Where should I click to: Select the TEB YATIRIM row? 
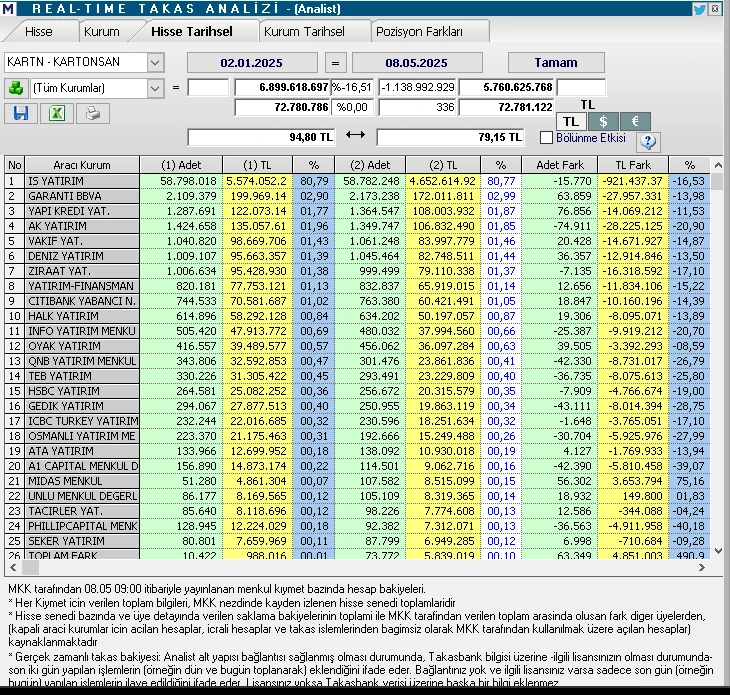click(x=357, y=376)
